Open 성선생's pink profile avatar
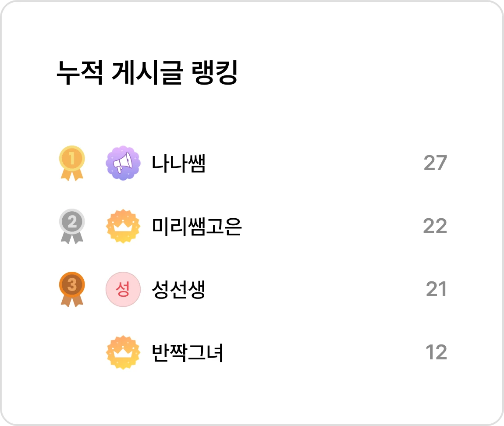 [x=123, y=289]
